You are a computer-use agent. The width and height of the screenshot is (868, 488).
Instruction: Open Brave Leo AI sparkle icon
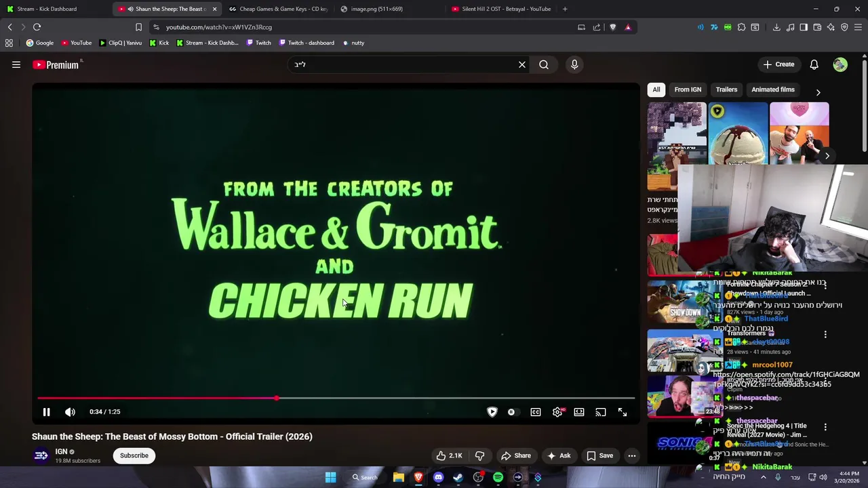[x=831, y=27]
